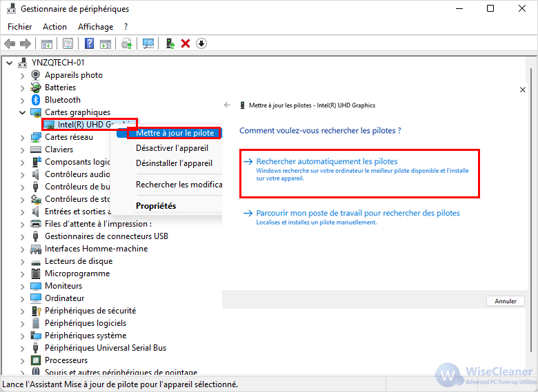Click the Microprogramme firmware icon
This screenshot has height=392, width=538.
[36, 274]
